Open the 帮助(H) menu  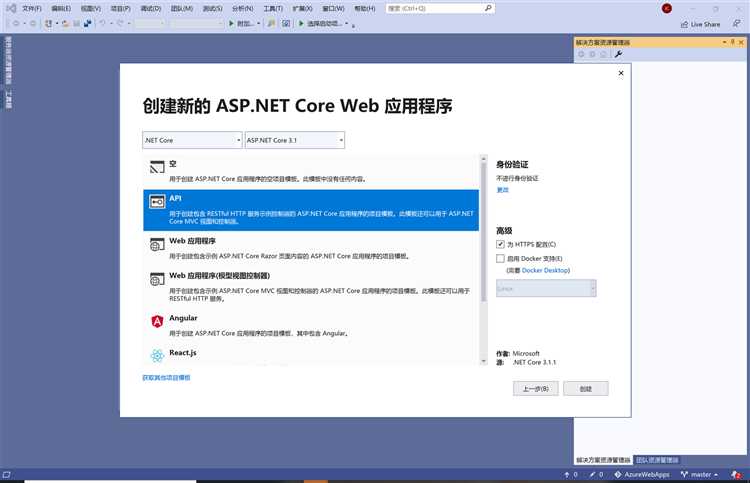[365, 9]
